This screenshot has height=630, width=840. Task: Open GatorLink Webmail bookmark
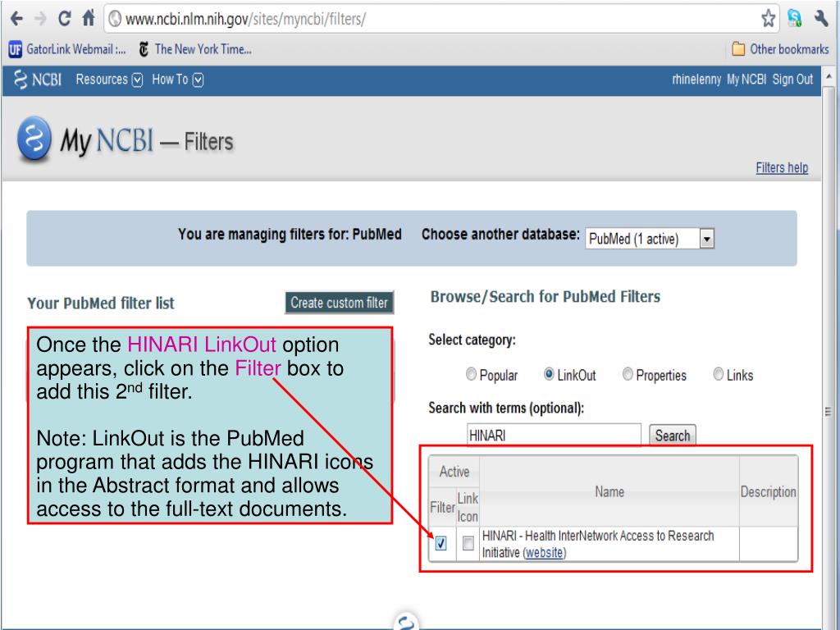67,49
